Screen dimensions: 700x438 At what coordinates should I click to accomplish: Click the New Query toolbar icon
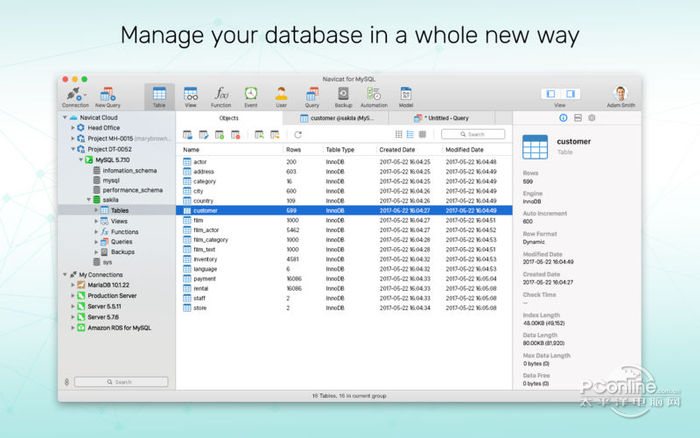pos(107,94)
